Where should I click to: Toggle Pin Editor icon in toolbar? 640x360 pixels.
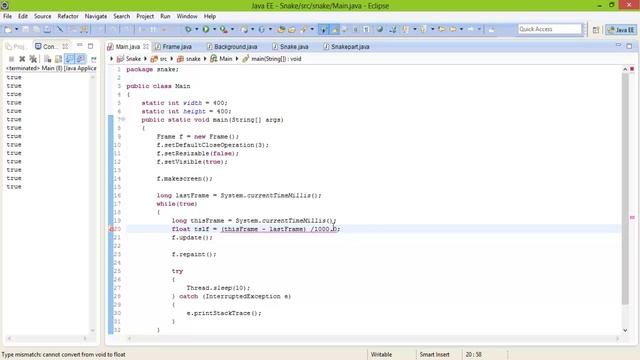[491, 29]
